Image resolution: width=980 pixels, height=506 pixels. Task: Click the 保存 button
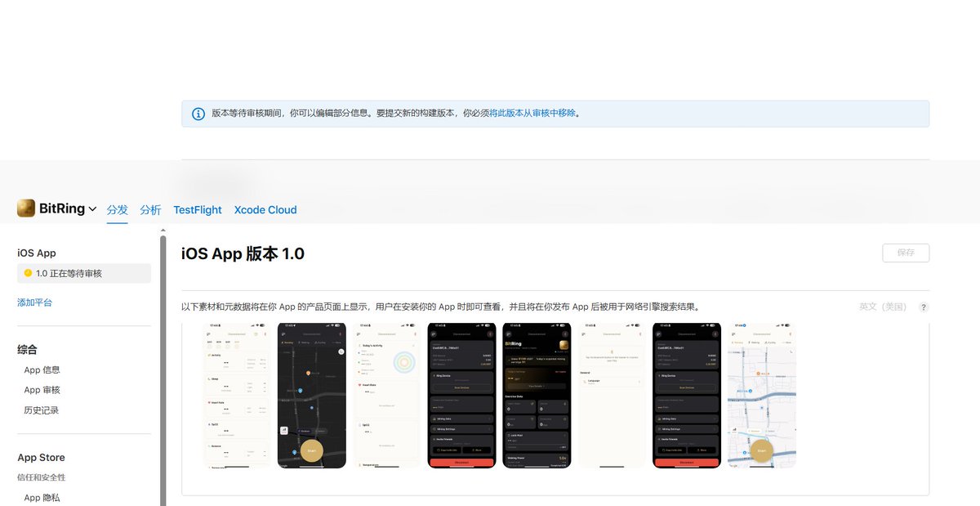pos(906,253)
